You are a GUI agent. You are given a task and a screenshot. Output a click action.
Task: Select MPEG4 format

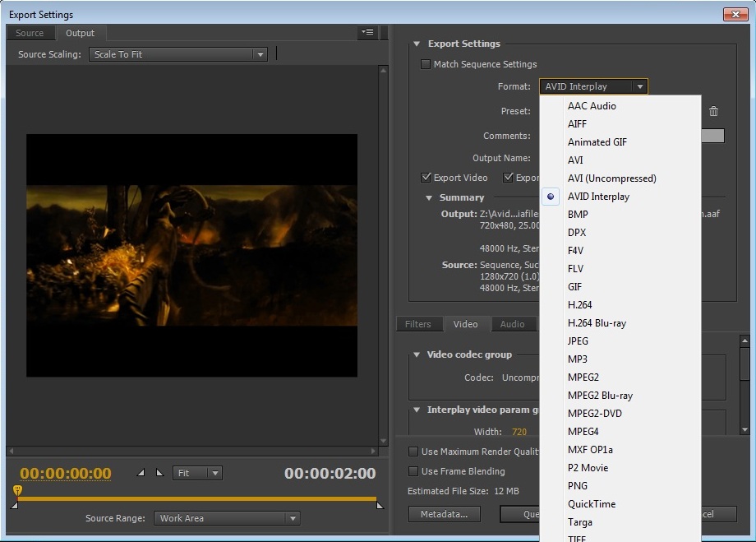pos(620,432)
